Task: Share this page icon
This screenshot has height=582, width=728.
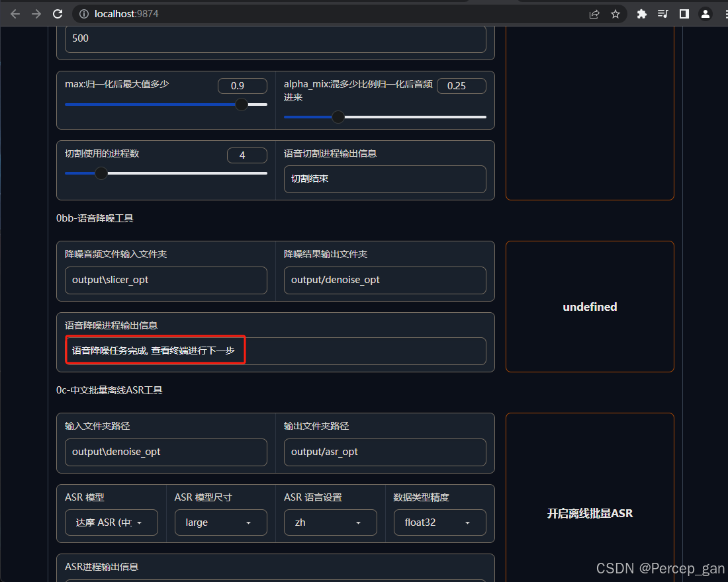Action: (594, 14)
